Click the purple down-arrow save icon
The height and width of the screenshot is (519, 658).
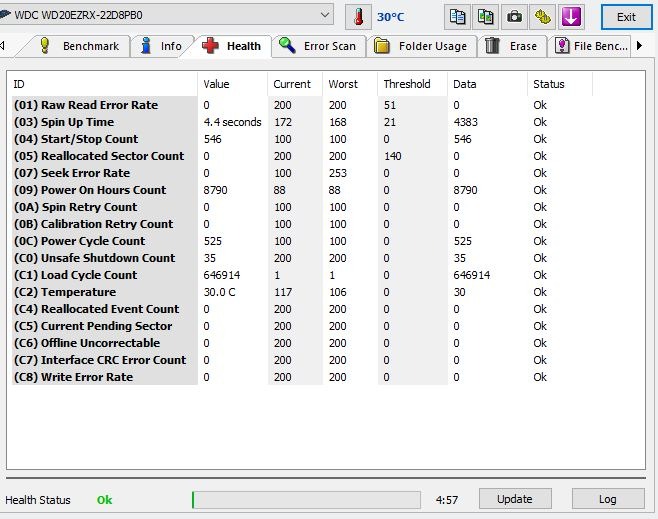tap(571, 17)
